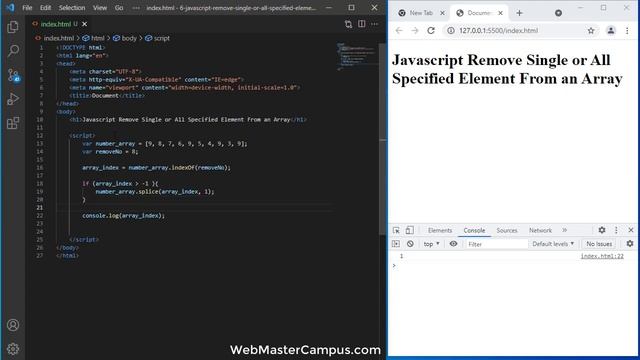
Task: View site information icon in the address bar
Action: click(451, 31)
